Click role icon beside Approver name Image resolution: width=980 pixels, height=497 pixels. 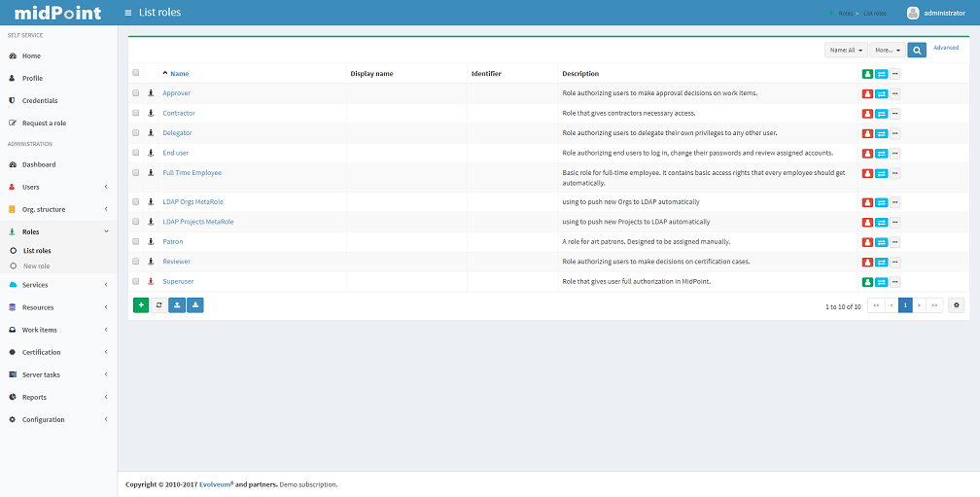(x=151, y=93)
